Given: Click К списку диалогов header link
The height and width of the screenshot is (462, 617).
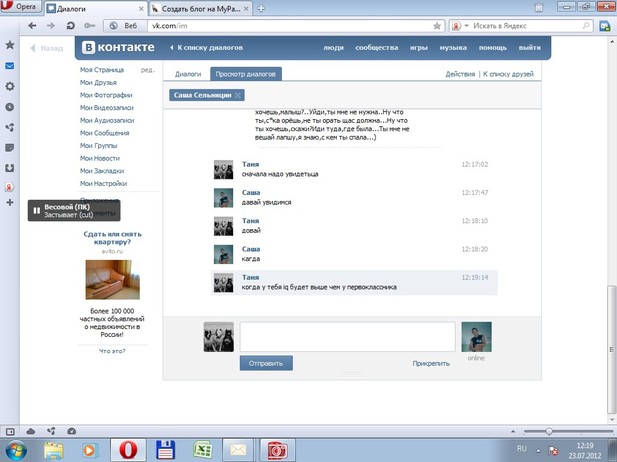Looking at the screenshot, I should [207, 48].
